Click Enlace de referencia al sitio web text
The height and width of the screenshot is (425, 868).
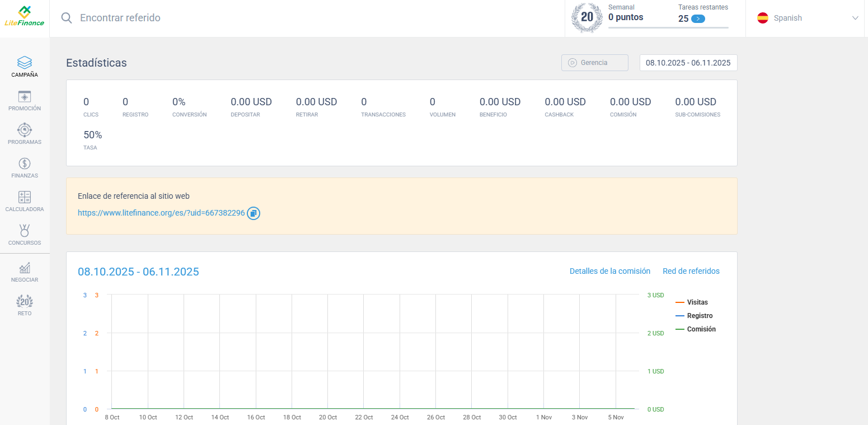[134, 197]
